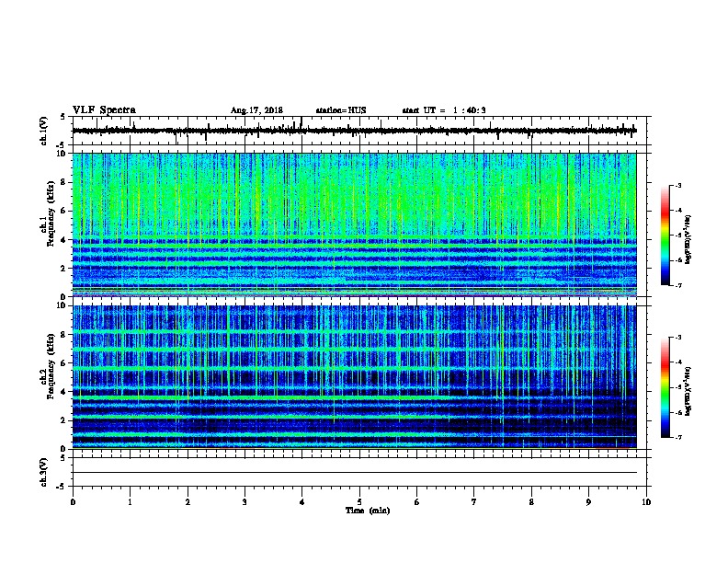Click the flat ch.3 signal line panel
Image resolution: width=728 pixels, height=563 pixels.
(361, 472)
